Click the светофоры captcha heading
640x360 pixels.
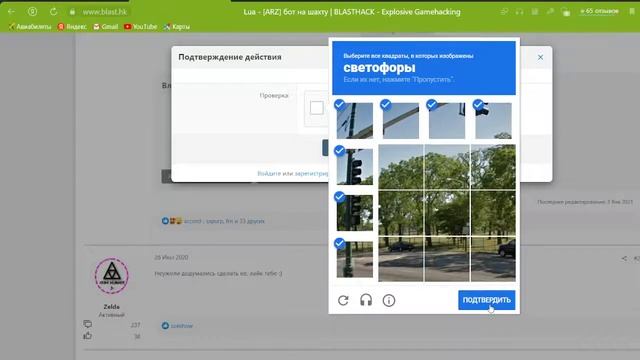pyautogui.click(x=379, y=67)
